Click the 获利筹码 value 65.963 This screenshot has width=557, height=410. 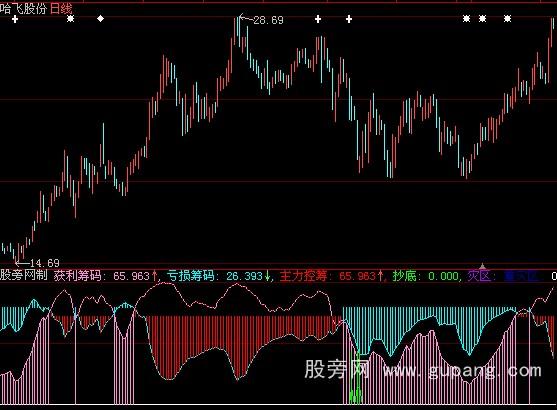click(131, 276)
